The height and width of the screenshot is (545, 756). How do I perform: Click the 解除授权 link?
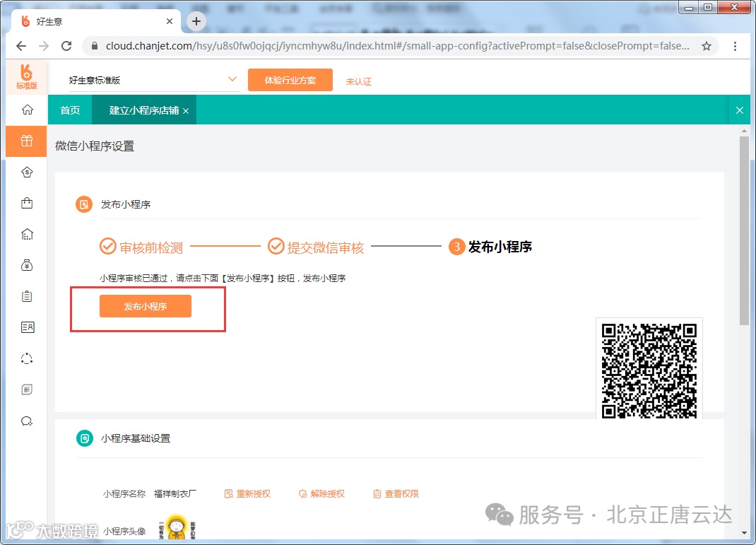coord(322,494)
